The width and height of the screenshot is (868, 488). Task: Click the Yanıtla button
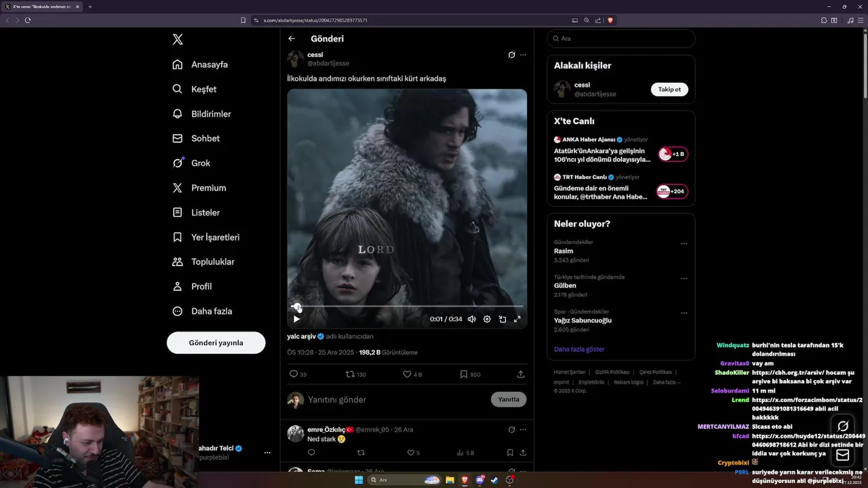(x=509, y=399)
